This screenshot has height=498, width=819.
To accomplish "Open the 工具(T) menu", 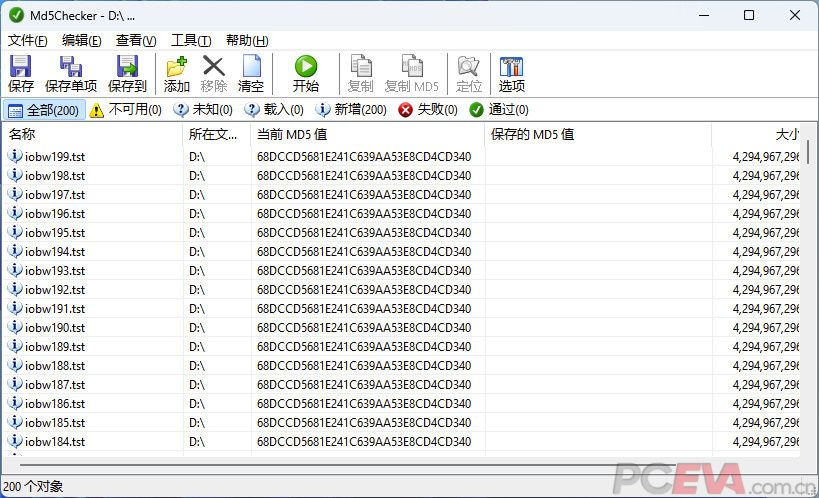I will coord(191,40).
